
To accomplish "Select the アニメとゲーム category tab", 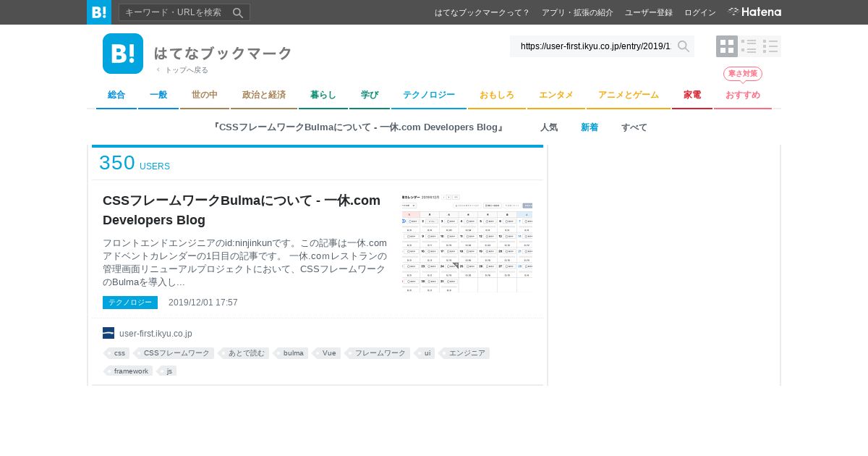I will tap(629, 96).
